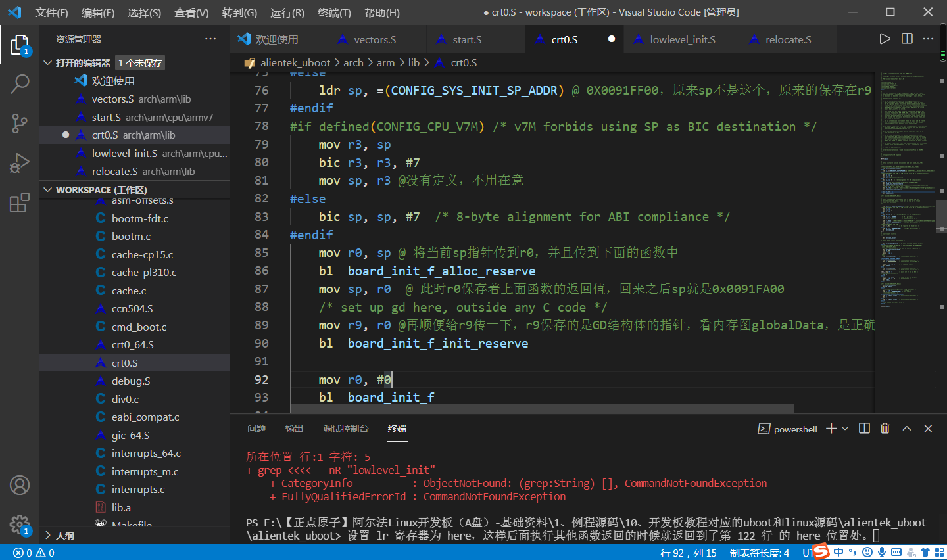Open the Extensions view icon
This screenshot has height=560, width=947.
(20, 202)
